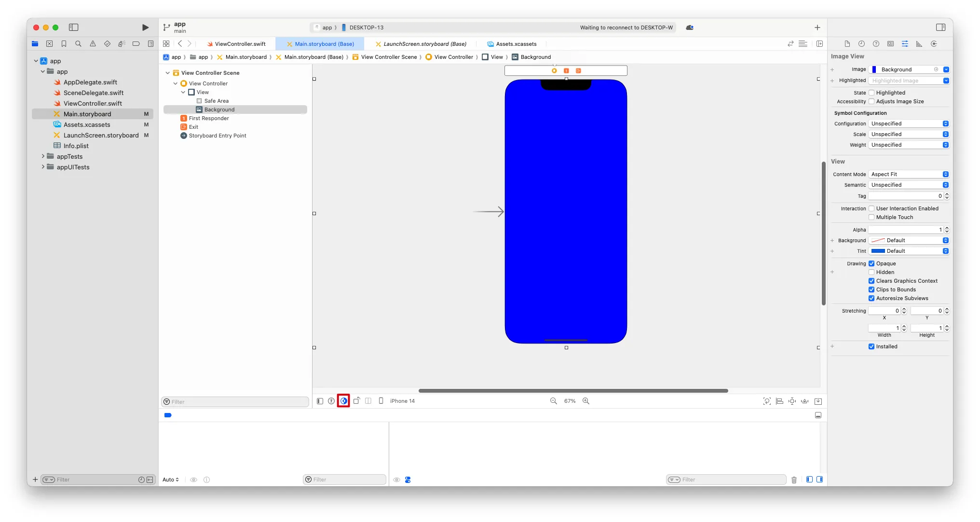Click View Controller Scene in the breadcrumb bar

coord(385,57)
